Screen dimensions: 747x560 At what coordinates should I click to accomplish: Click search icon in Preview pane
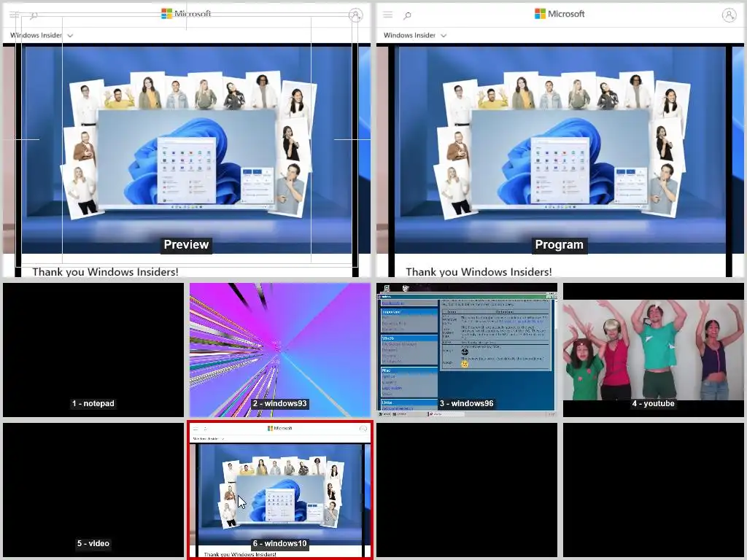click(34, 15)
